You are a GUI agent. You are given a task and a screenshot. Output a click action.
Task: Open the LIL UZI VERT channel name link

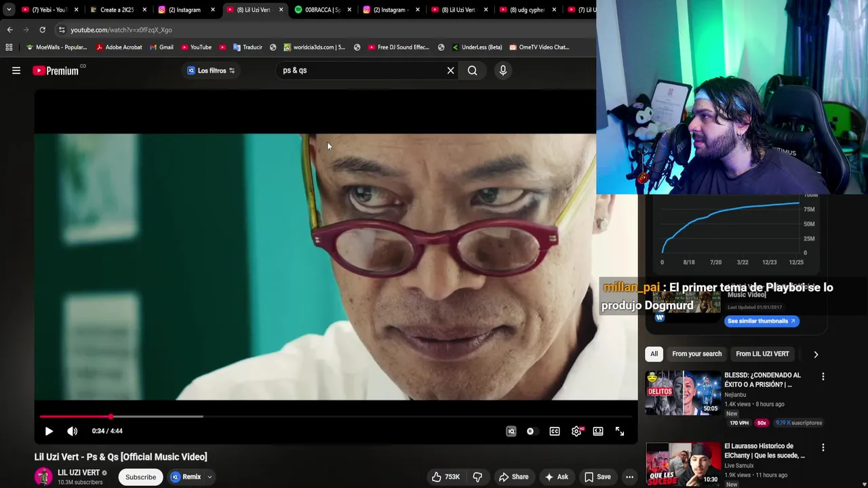(79, 472)
